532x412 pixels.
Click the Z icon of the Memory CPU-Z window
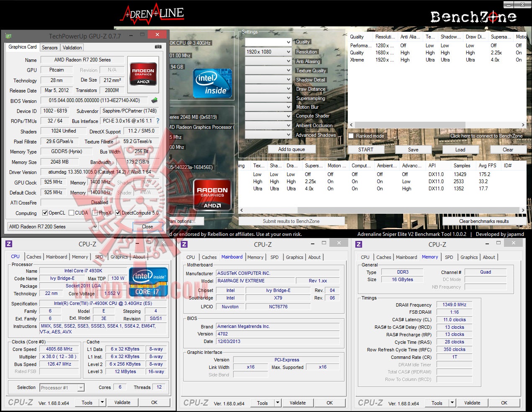click(359, 244)
